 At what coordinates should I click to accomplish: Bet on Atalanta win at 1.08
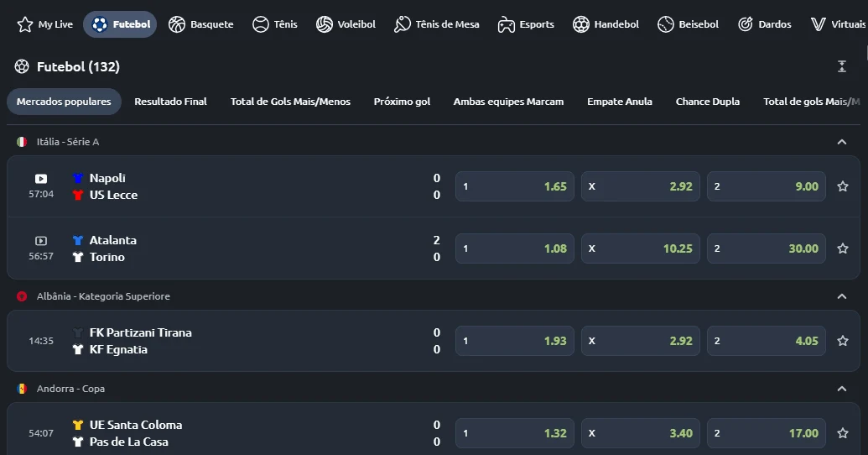(514, 248)
